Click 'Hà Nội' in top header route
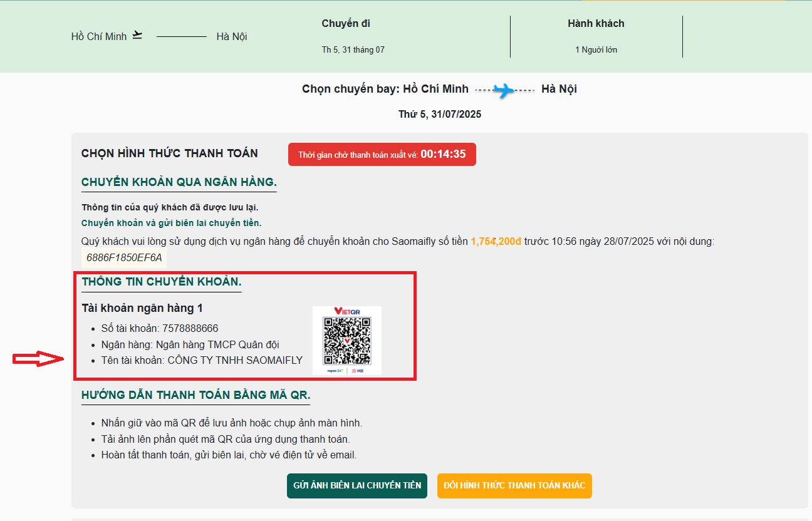Image resolution: width=812 pixels, height=521 pixels. pos(232,36)
